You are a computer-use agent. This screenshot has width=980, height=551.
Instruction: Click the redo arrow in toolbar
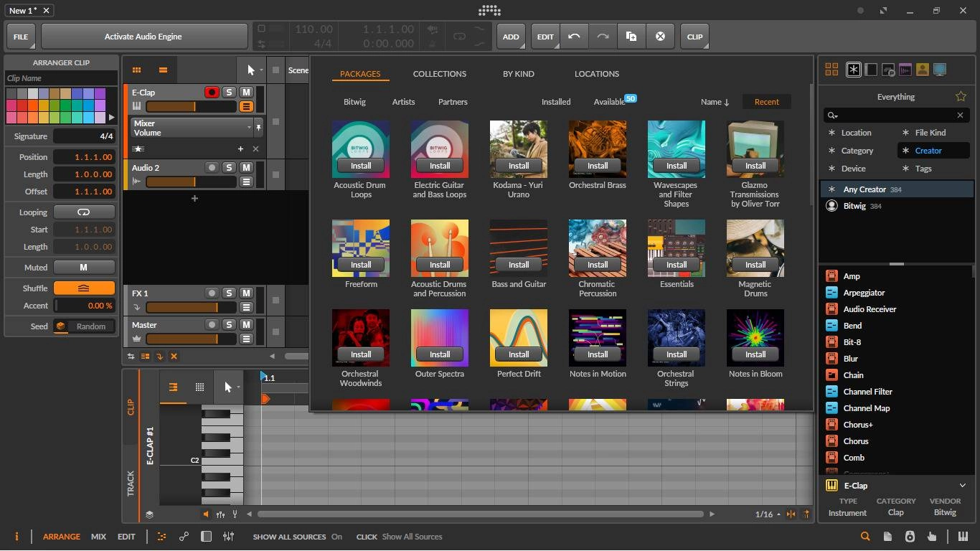pos(603,37)
